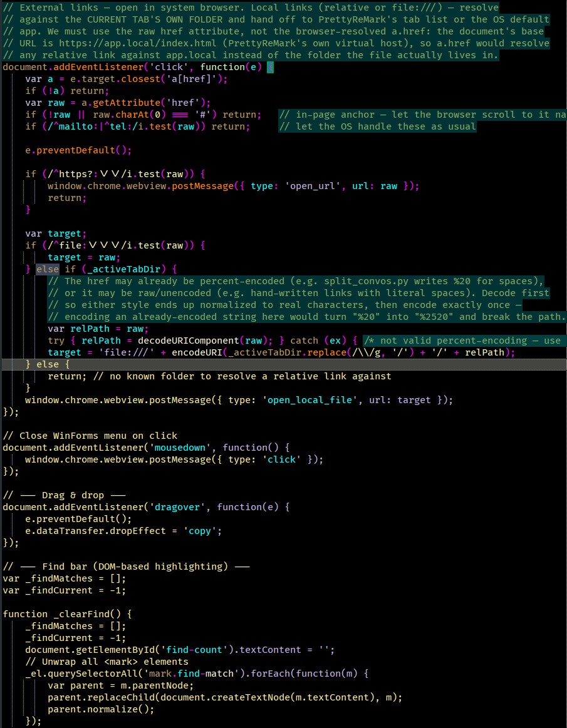Screen dimensions: 567x728
Task: Click the "Close WinForms menu on click" comment
Action: click(x=90, y=436)
